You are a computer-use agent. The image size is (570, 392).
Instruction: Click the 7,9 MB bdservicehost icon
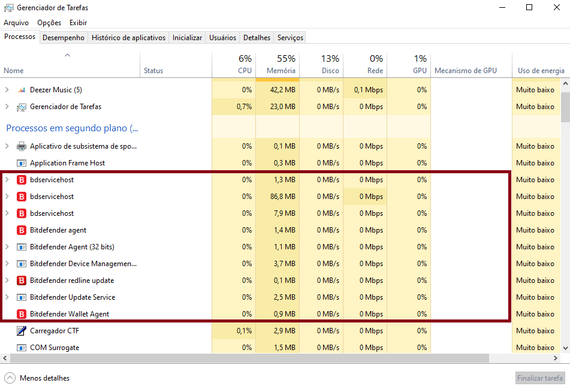[22, 213]
